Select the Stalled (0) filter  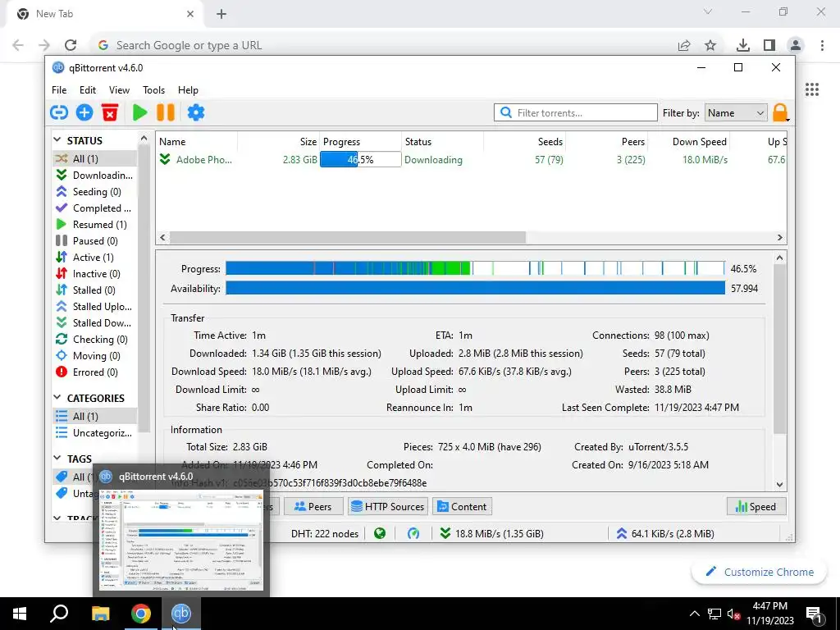pyautogui.click(x=95, y=290)
